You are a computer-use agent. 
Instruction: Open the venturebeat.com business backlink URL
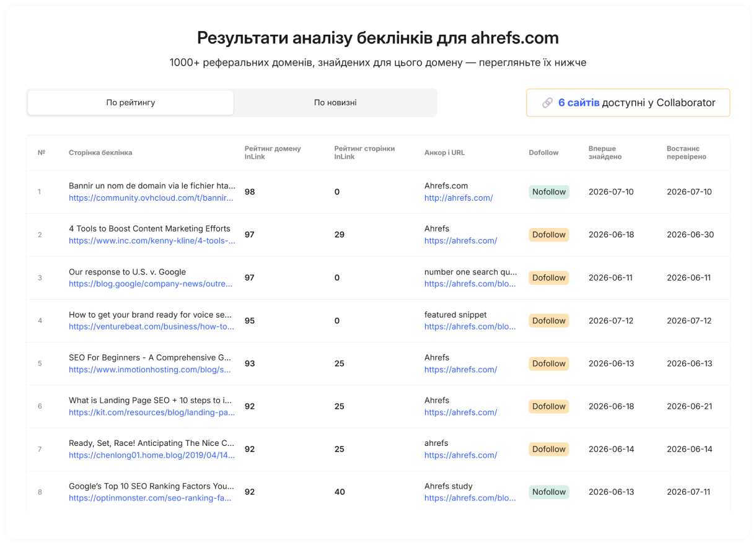[x=151, y=326]
